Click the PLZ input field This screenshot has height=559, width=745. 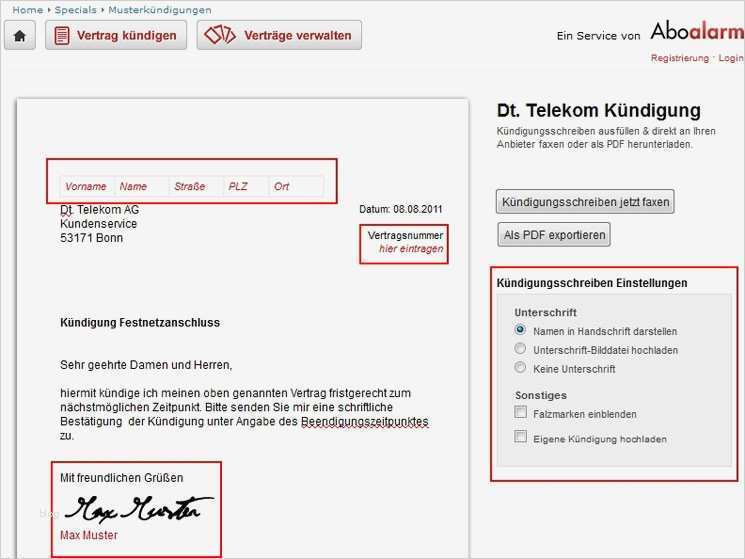tap(246, 186)
